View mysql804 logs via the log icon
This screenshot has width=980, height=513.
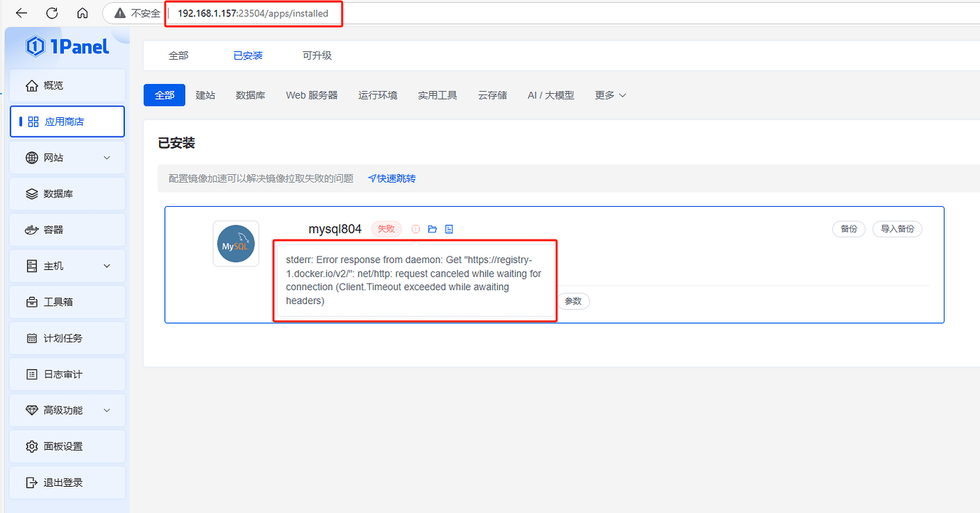click(x=449, y=229)
